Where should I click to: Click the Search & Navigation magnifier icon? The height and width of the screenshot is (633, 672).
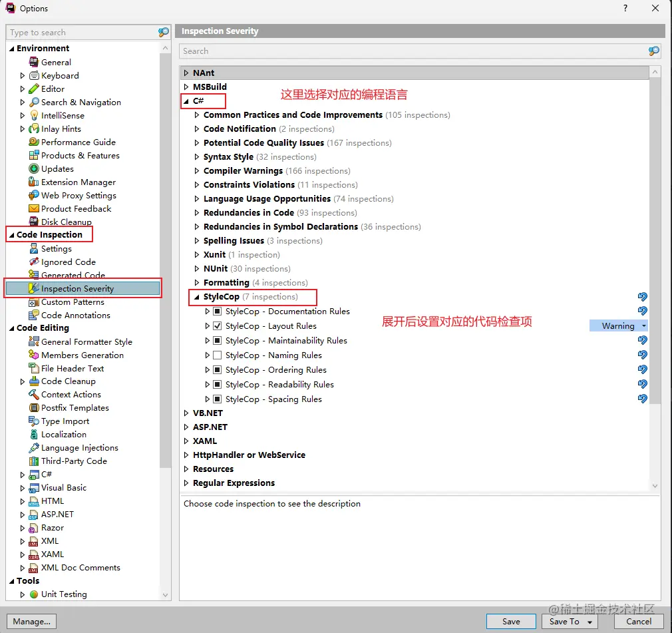[x=34, y=103]
